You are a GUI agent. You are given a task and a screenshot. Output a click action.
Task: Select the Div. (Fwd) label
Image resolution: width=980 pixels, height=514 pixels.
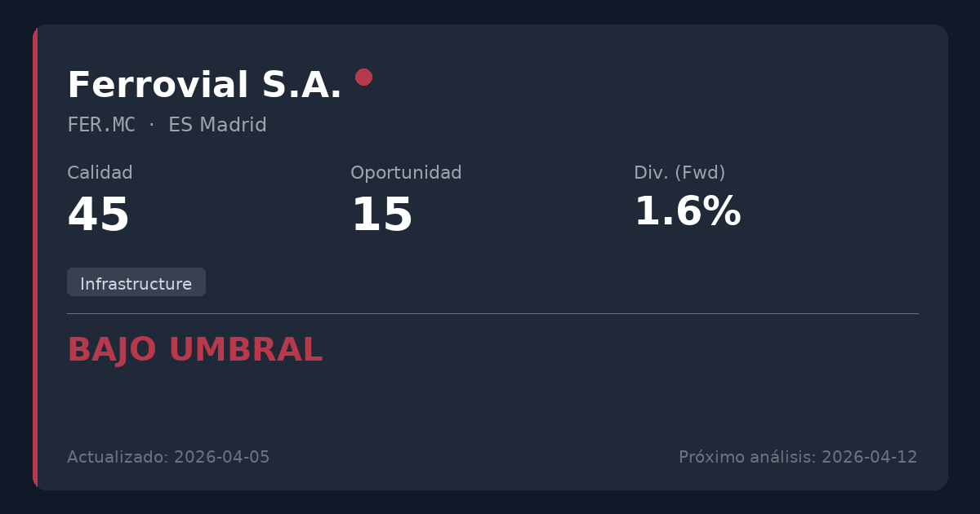point(679,173)
